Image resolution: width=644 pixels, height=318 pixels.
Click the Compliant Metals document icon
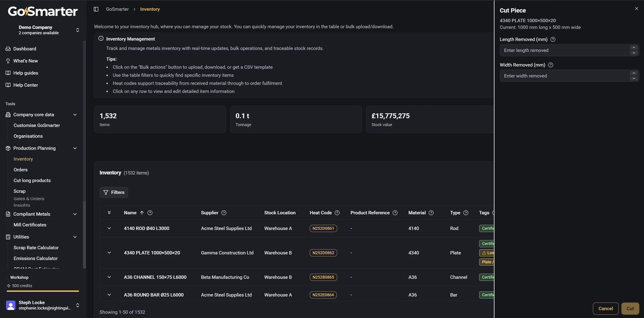click(8, 214)
